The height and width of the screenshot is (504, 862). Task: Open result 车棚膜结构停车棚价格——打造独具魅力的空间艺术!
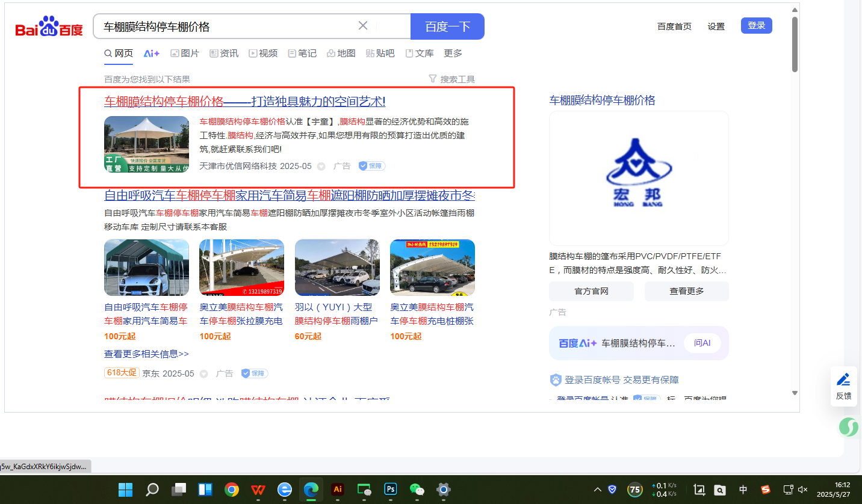pos(244,101)
